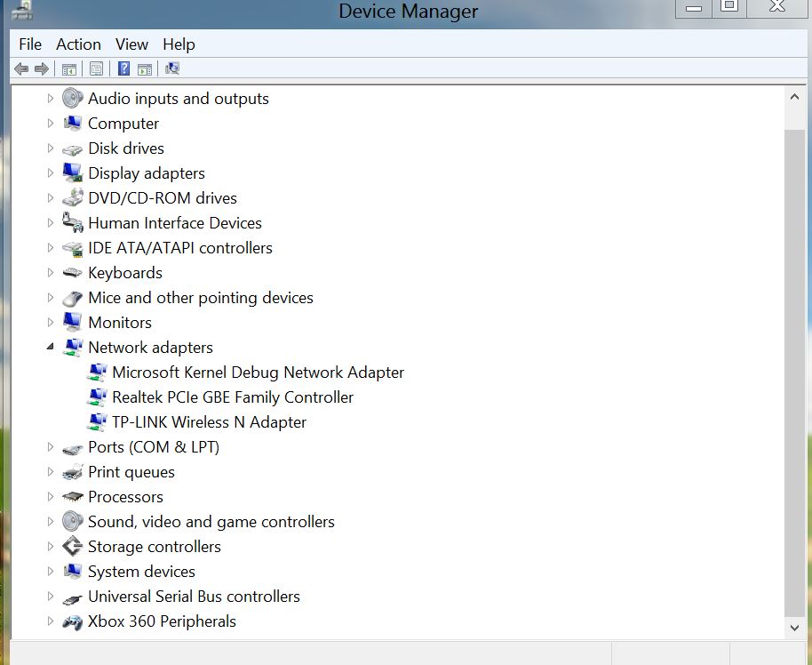The image size is (812, 665).
Task: Click the Mice and other pointing devices icon
Action: coord(73,299)
